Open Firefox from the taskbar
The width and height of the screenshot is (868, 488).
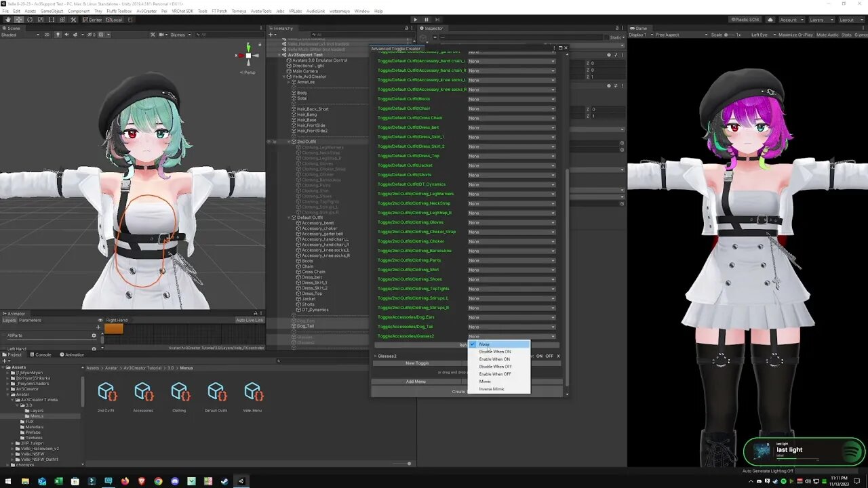[x=125, y=481]
